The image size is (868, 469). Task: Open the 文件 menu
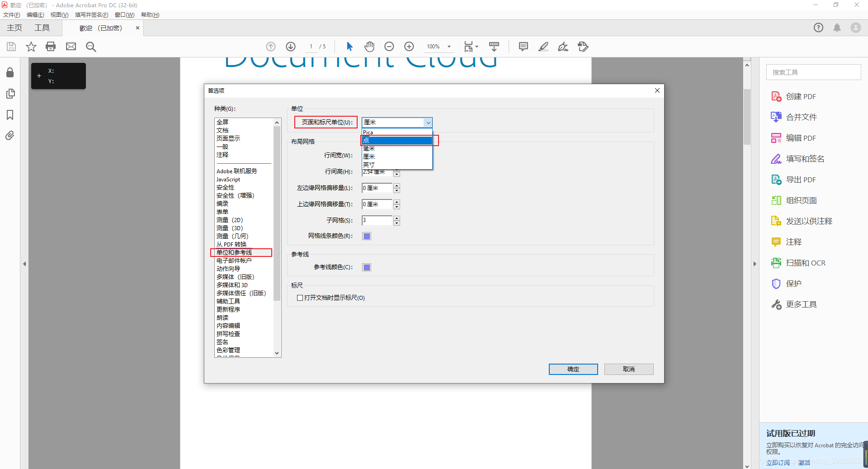tap(12, 15)
